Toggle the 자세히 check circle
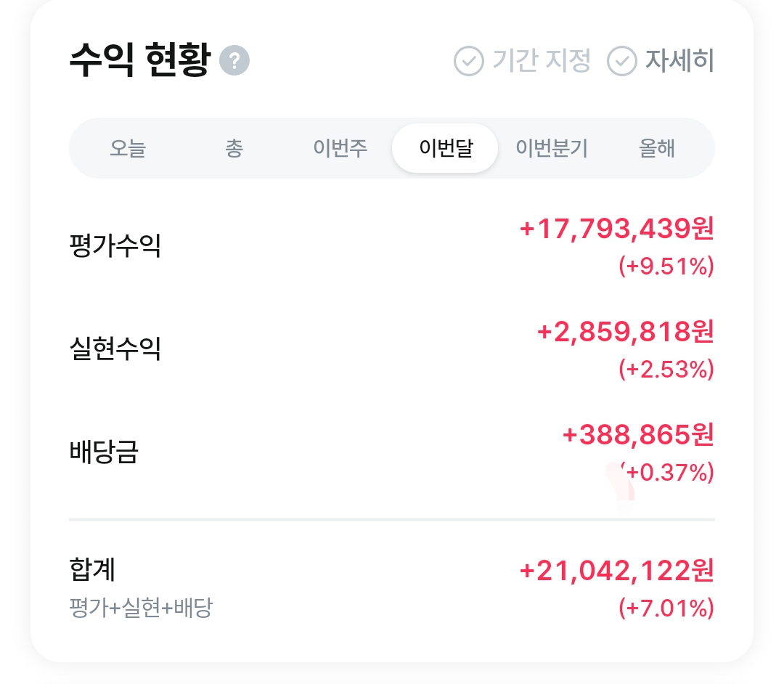This screenshot has width=784, height=684. click(621, 61)
